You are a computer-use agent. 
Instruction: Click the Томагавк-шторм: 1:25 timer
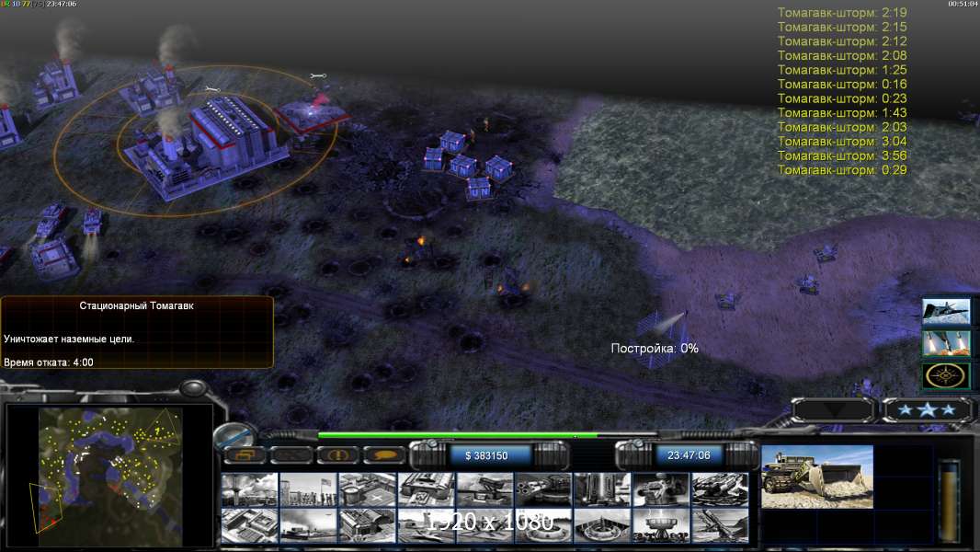pos(842,70)
